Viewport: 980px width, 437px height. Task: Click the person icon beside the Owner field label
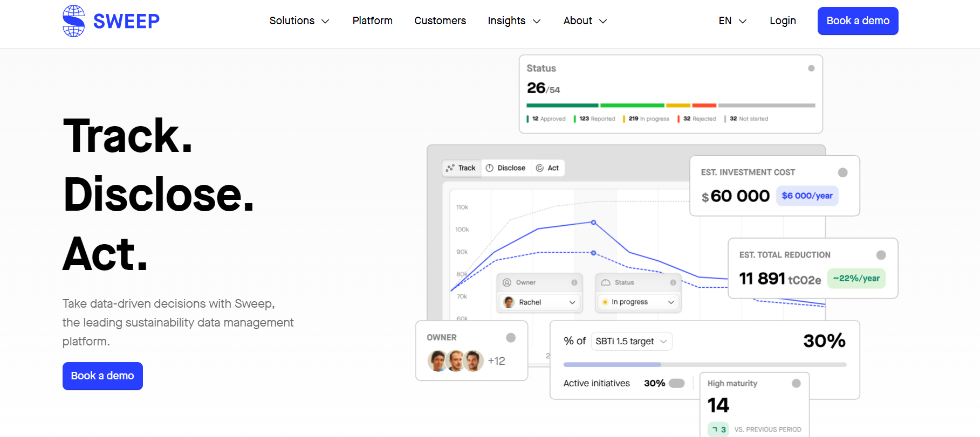[x=507, y=282]
